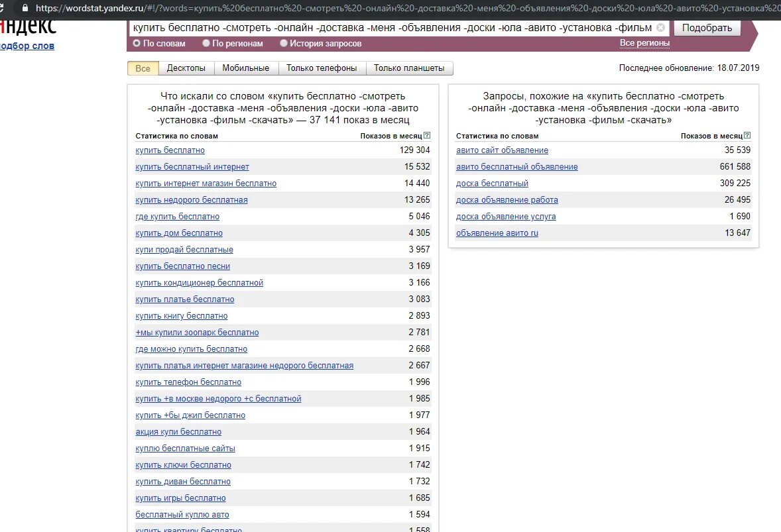781x532 pixels.
Task: Open купить телефон бесплатно link
Action: tap(188, 382)
